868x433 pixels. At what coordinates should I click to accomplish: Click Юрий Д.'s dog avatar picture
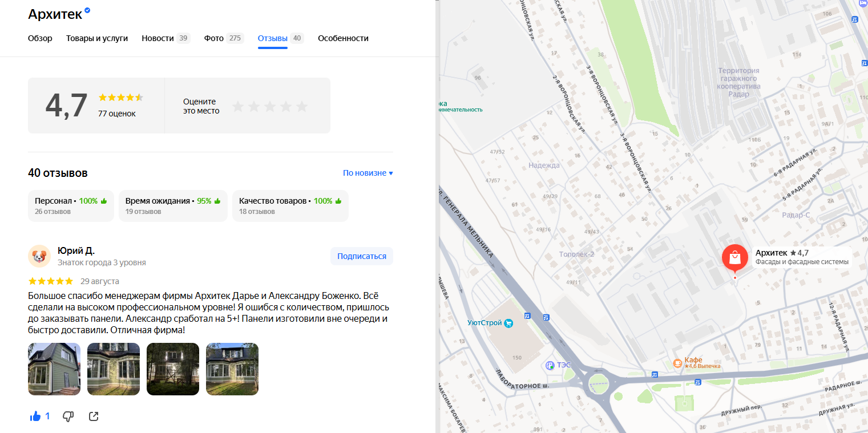tap(38, 256)
